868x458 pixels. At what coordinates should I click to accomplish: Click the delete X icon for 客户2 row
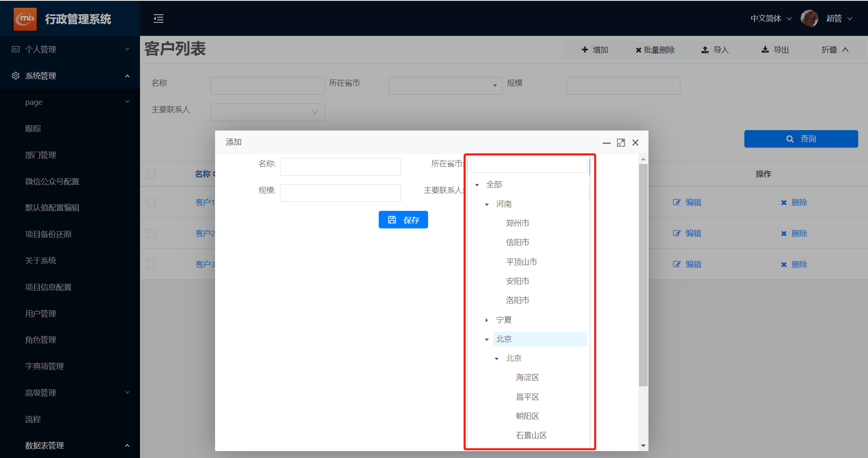784,234
